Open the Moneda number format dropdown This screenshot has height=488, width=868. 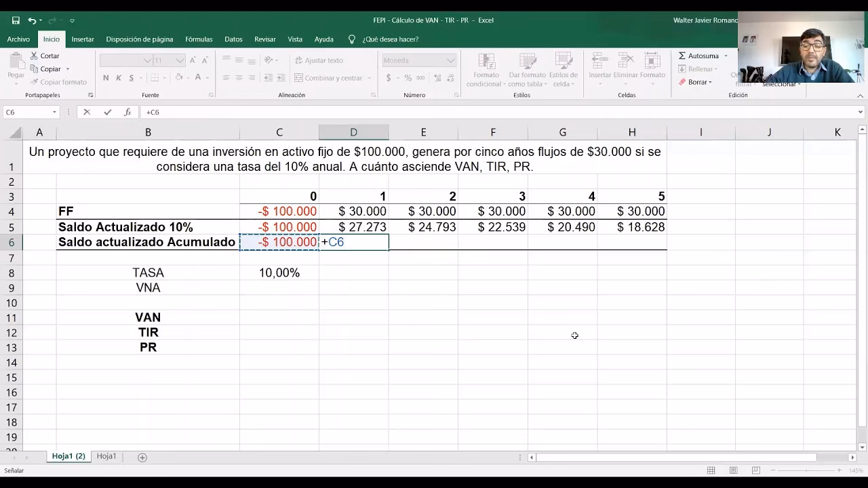click(x=452, y=60)
